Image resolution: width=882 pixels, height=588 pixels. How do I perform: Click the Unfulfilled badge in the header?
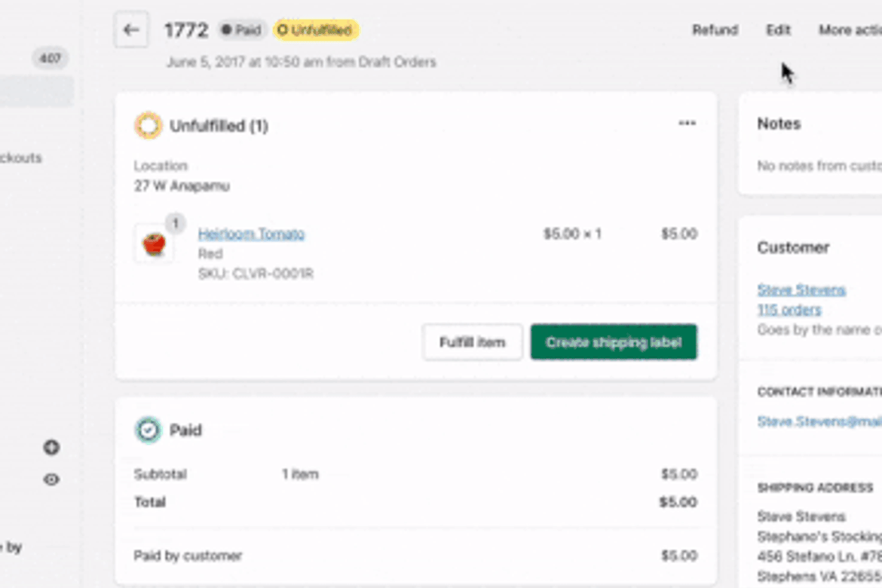pos(315,30)
